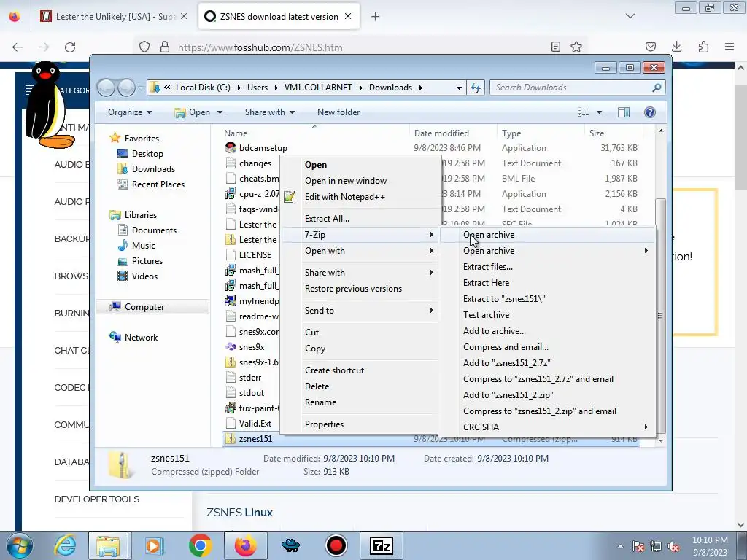Open the Firefox hamburger menu
747x560 pixels.
(729, 47)
